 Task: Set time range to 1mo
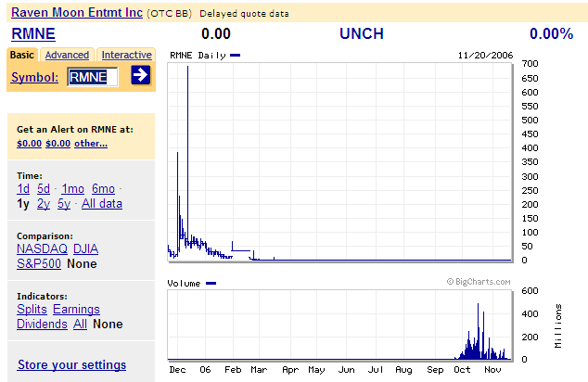[x=72, y=188]
